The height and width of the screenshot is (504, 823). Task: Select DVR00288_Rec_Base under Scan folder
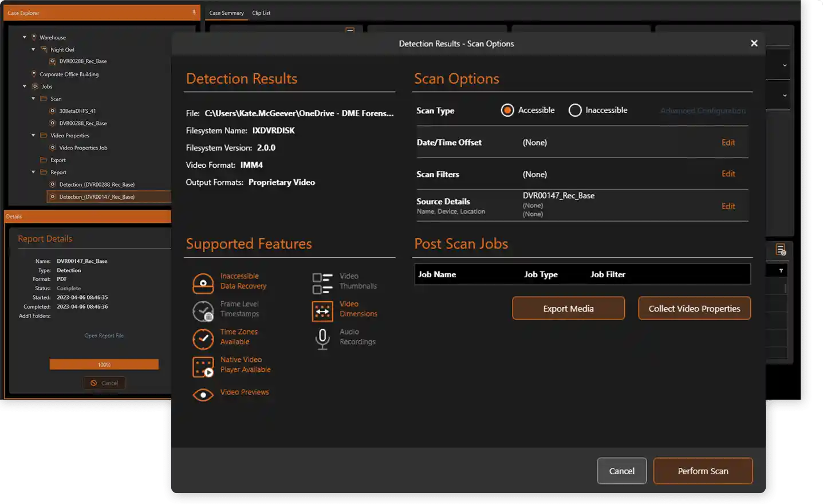(x=83, y=123)
